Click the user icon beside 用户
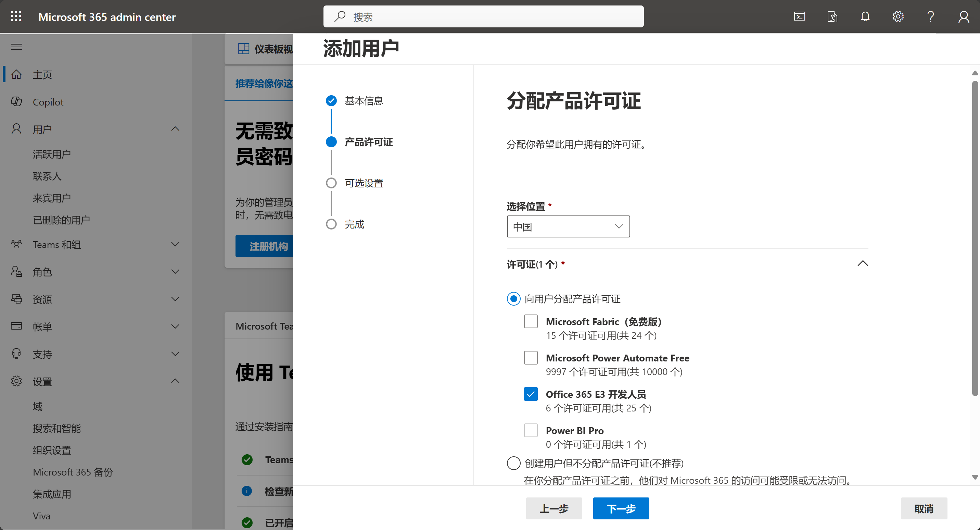Screen dimensions: 980x530 click(x=16, y=129)
